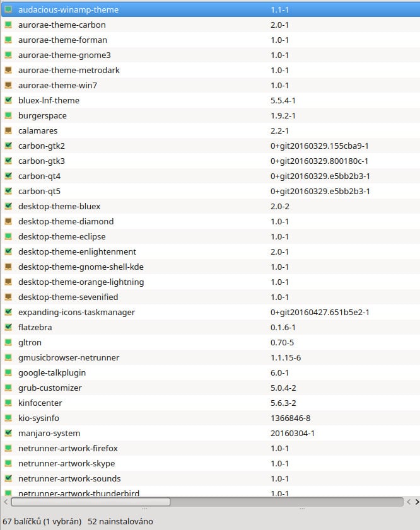Viewport: 420px width, 530px height.
Task: Click version 20160304-1 of manjaro-system
Action: coord(293,434)
